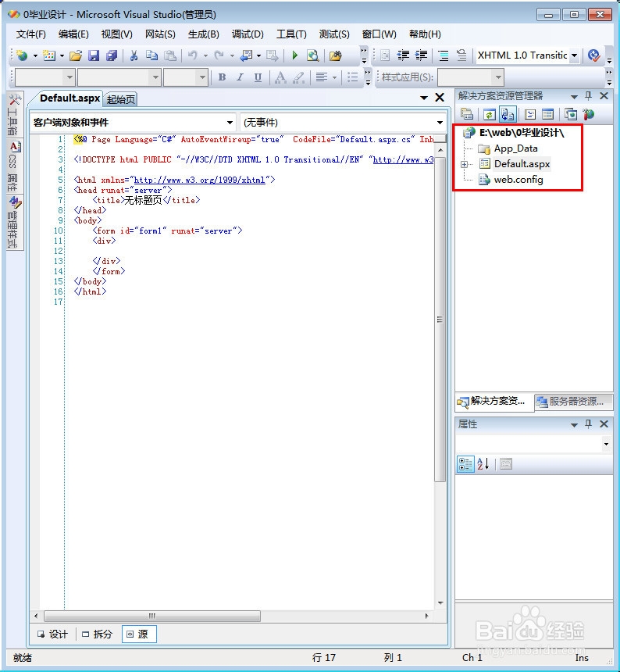Open the ASP.NET Configuration icon

[590, 114]
